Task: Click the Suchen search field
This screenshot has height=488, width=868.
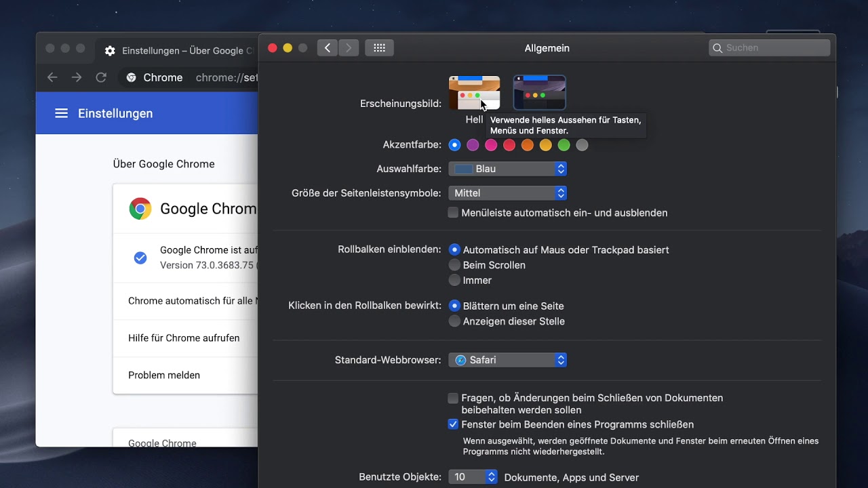Action: point(770,48)
